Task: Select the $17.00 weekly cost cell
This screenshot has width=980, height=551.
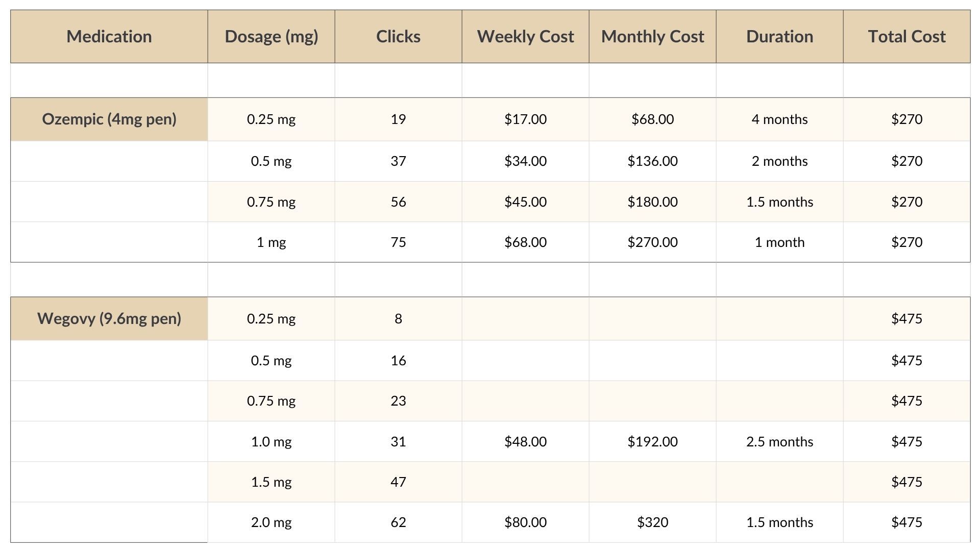Action: click(x=525, y=119)
